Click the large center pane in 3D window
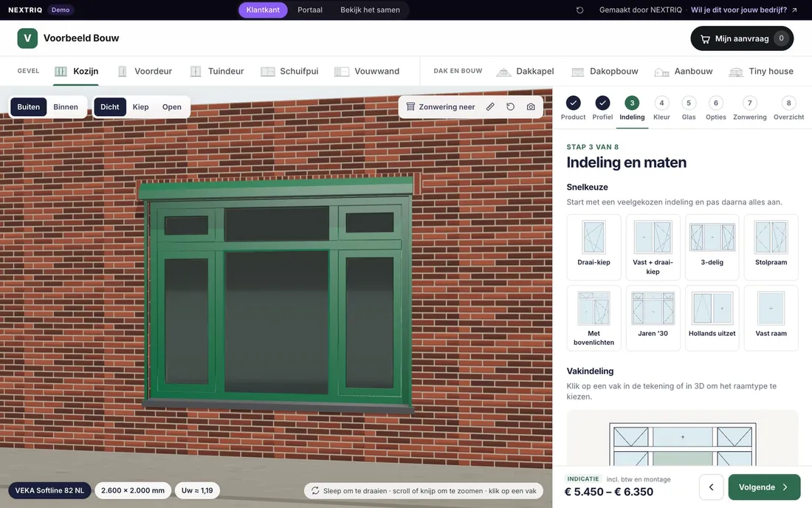Image resolution: width=812 pixels, height=508 pixels. 277,321
